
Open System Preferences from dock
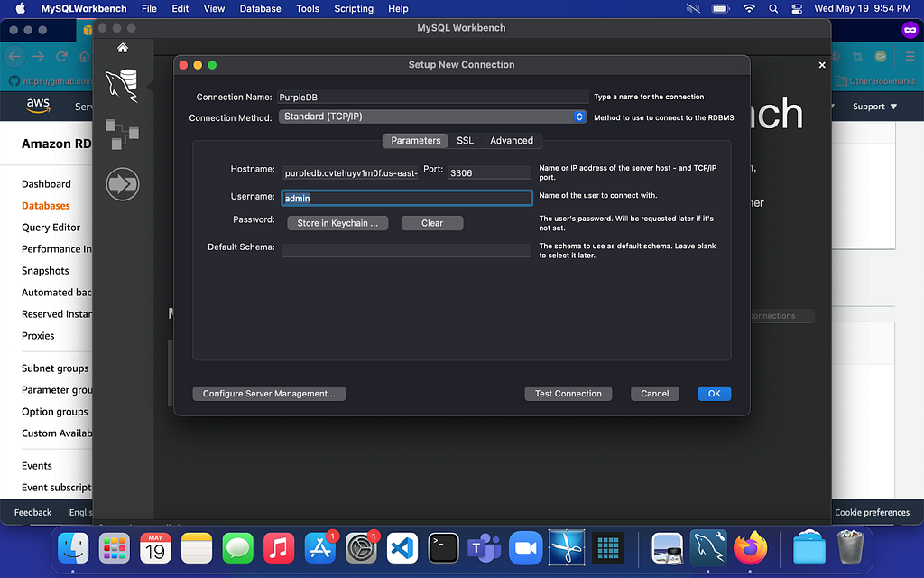click(x=361, y=548)
